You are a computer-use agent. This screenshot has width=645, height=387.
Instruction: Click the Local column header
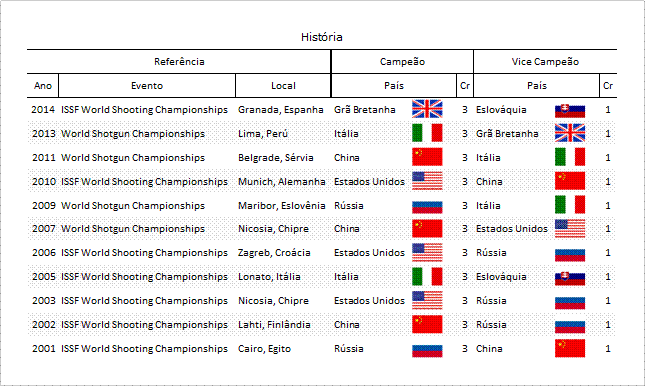click(283, 86)
